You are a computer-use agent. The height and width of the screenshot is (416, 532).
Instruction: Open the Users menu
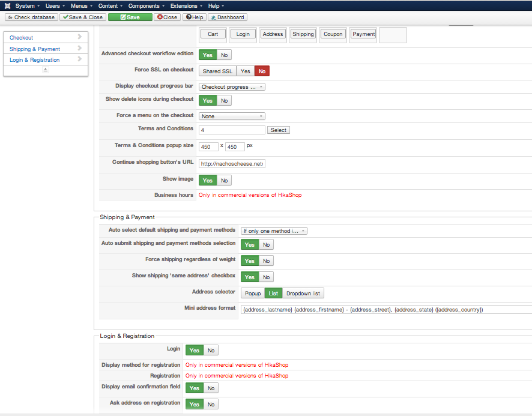click(55, 6)
